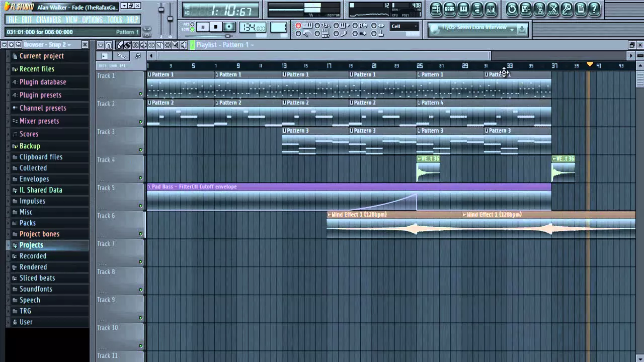Toggle loop recording option
Image resolution: width=644 pixels, height=362 pixels.
[x=355, y=25]
